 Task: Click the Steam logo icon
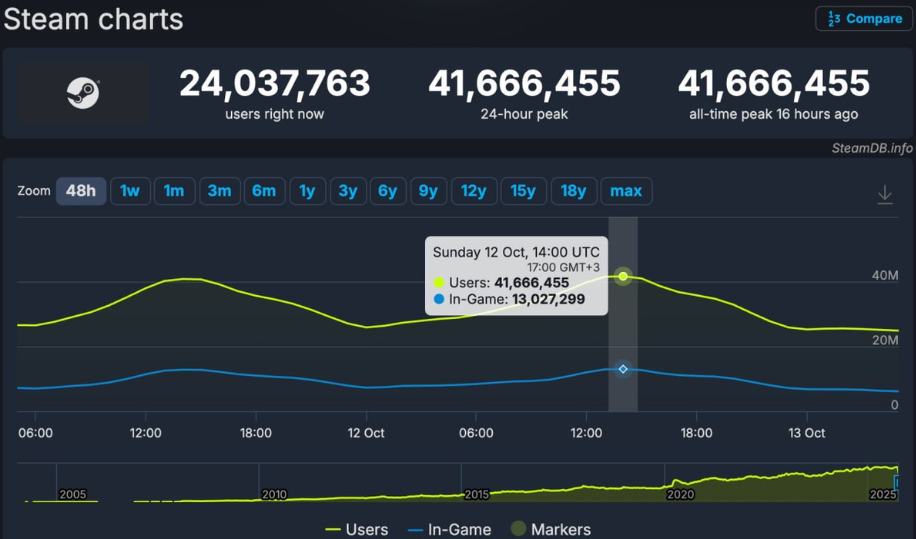pos(82,94)
